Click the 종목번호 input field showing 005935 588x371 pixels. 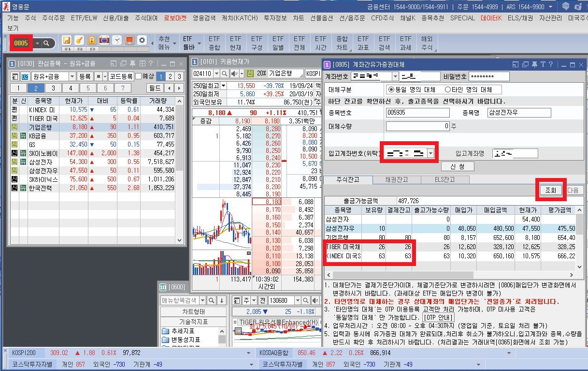click(418, 113)
